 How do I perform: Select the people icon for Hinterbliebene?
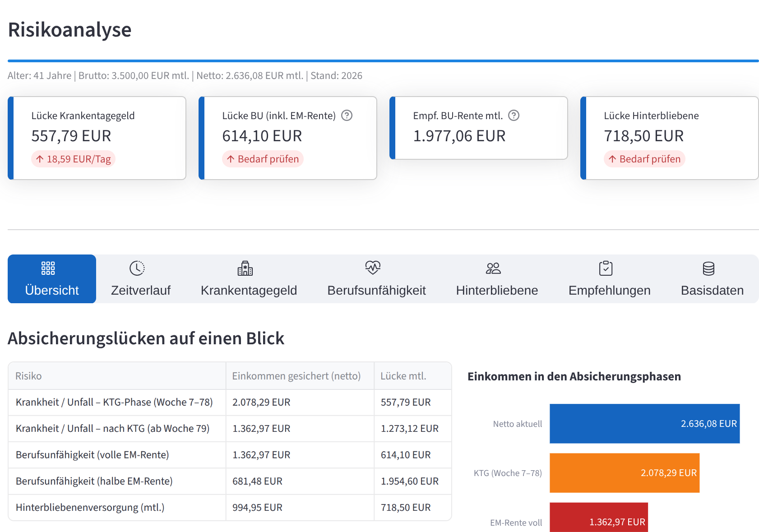click(494, 268)
